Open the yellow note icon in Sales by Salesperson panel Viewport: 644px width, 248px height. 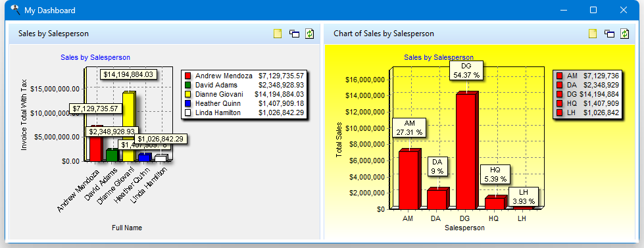pos(278,34)
